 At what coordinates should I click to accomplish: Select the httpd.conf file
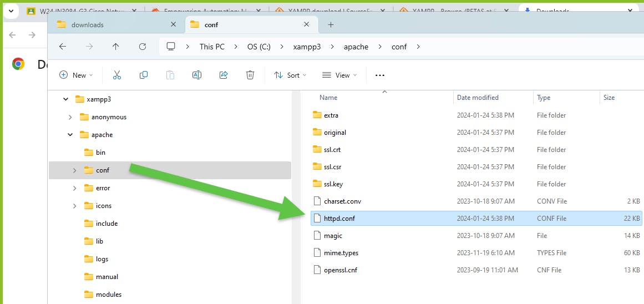(476, 219)
